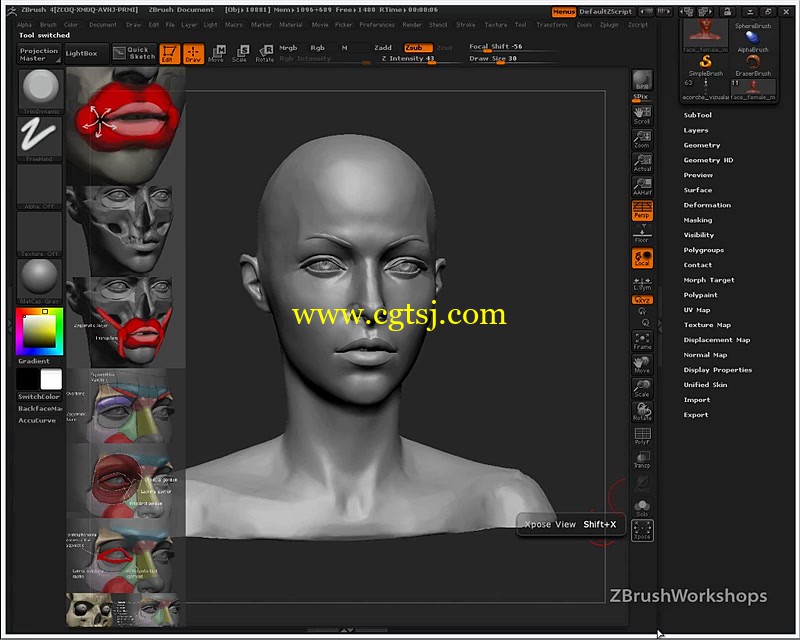
Task: Open the Brush menu
Action: coord(48,24)
